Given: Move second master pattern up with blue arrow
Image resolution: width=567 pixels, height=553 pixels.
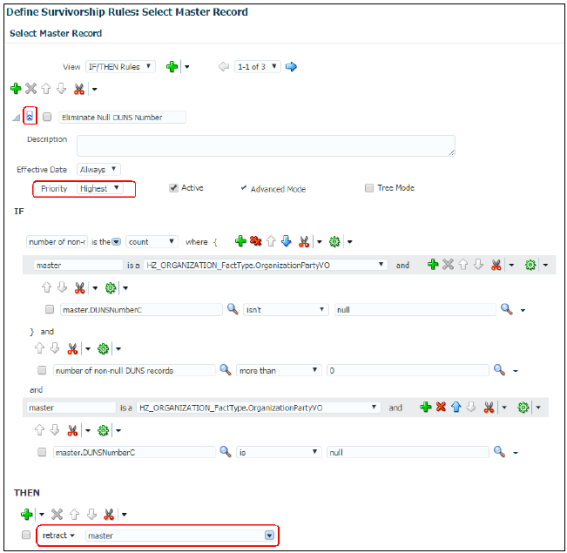Looking at the screenshot, I should click(456, 407).
